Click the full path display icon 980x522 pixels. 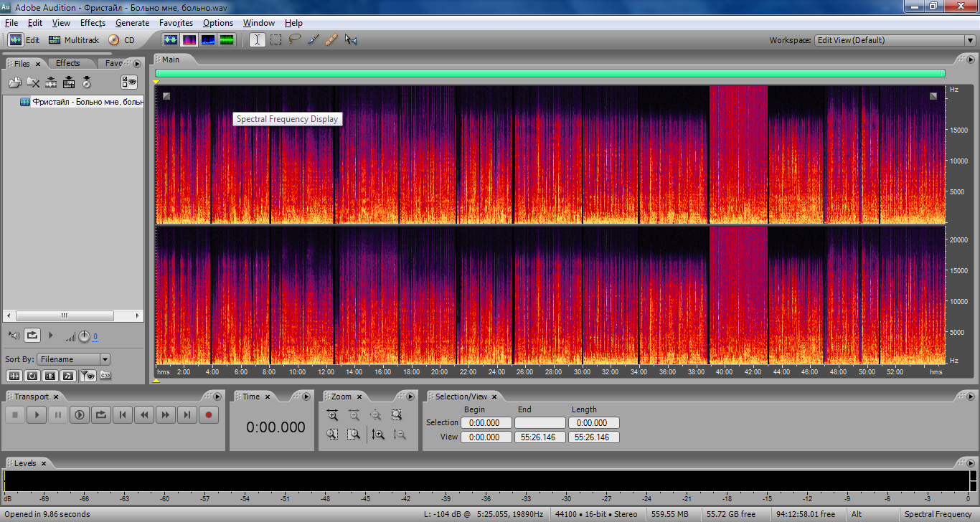tap(105, 375)
